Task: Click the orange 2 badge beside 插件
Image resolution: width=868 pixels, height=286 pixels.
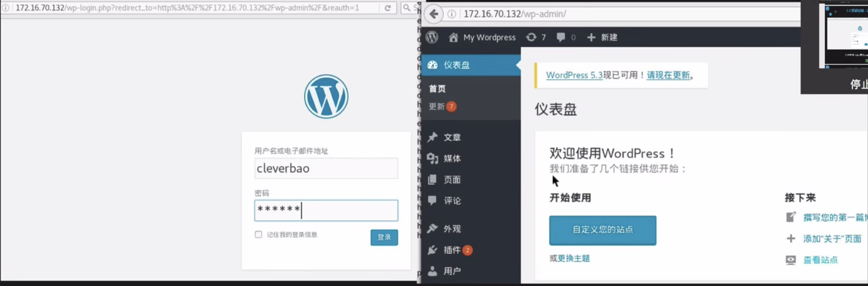Action: pos(468,250)
